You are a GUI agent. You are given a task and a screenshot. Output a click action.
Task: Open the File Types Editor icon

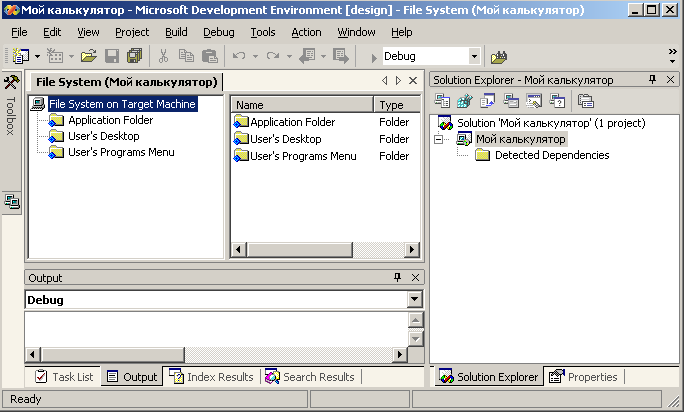pyautogui.click(x=488, y=101)
